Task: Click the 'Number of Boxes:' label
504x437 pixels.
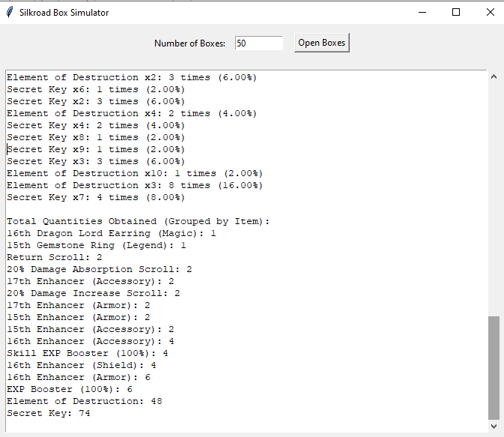Action: coord(189,43)
